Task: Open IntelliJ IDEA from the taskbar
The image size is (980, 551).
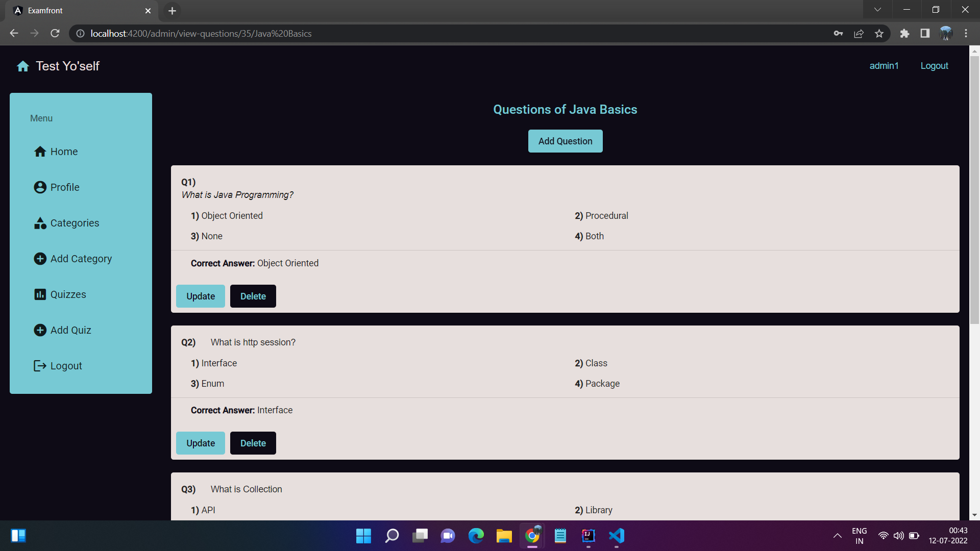Action: click(x=589, y=536)
